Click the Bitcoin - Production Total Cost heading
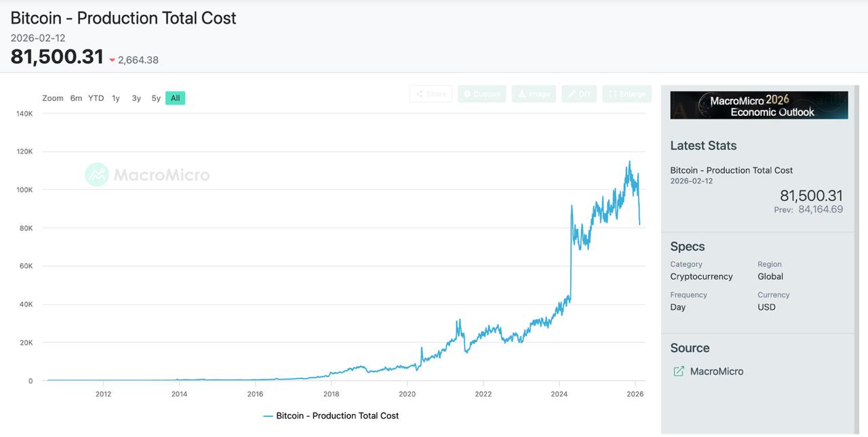This screenshot has height=437, width=868. coord(123,18)
